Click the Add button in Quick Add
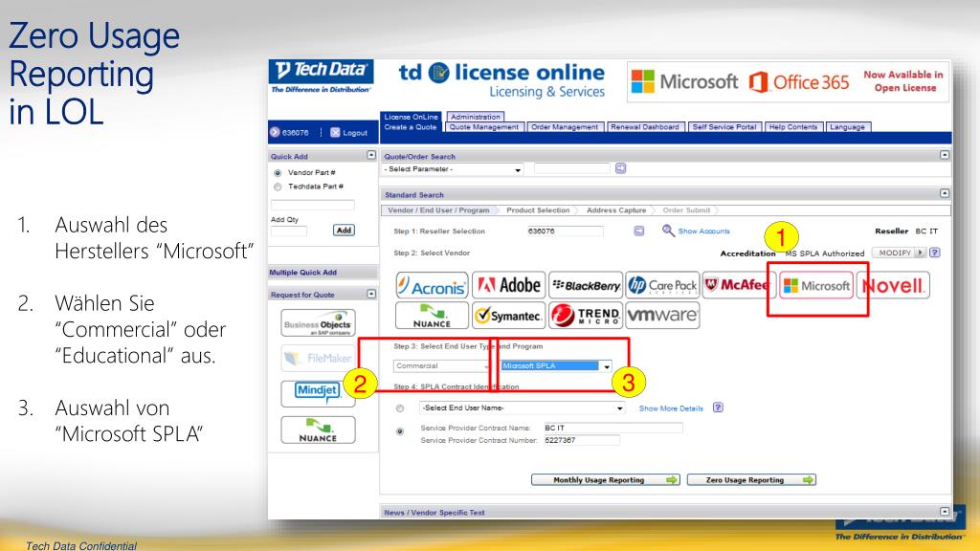 point(344,231)
